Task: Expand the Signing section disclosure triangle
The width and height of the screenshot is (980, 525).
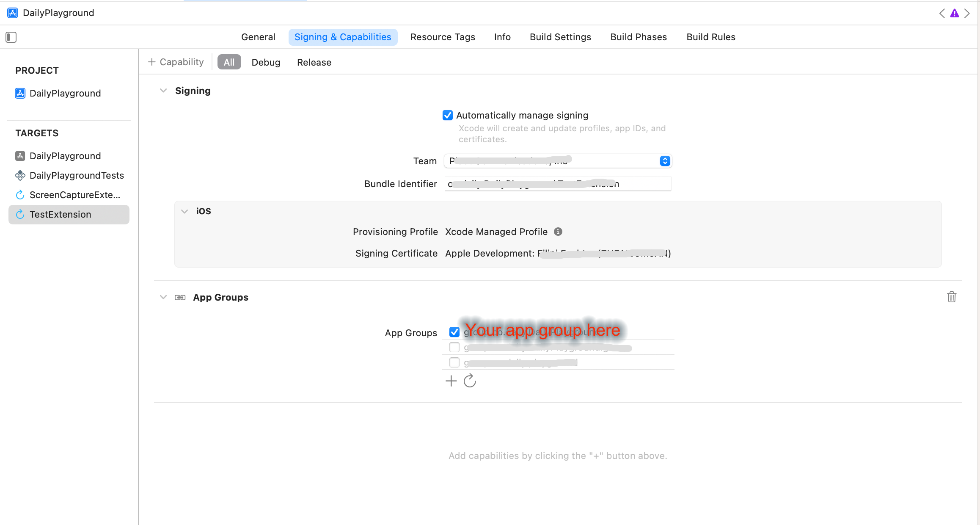Action: click(162, 90)
